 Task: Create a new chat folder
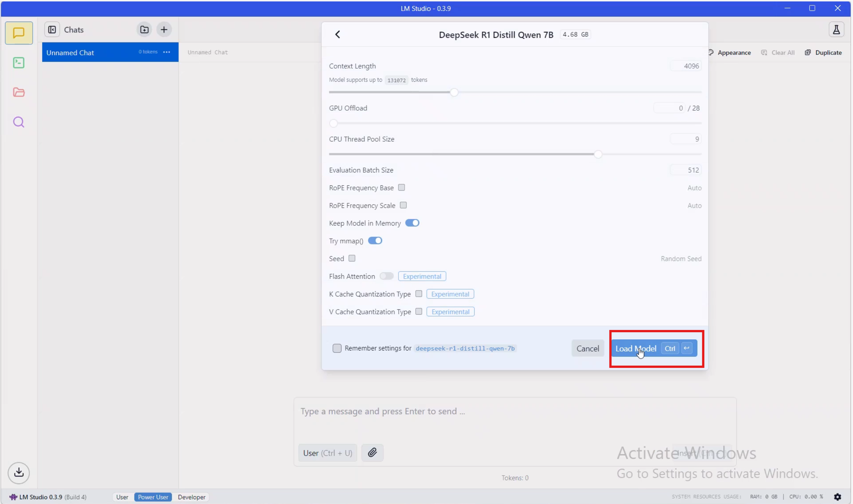point(144,30)
